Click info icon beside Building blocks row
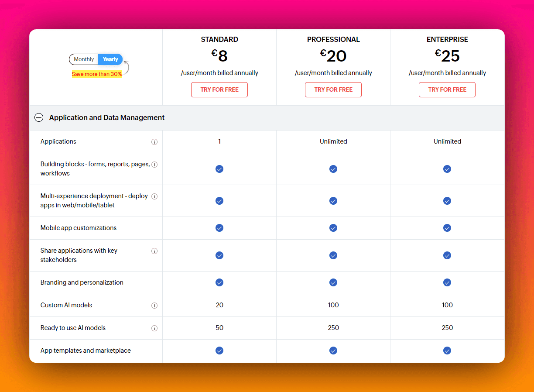The height and width of the screenshot is (392, 534). [154, 165]
